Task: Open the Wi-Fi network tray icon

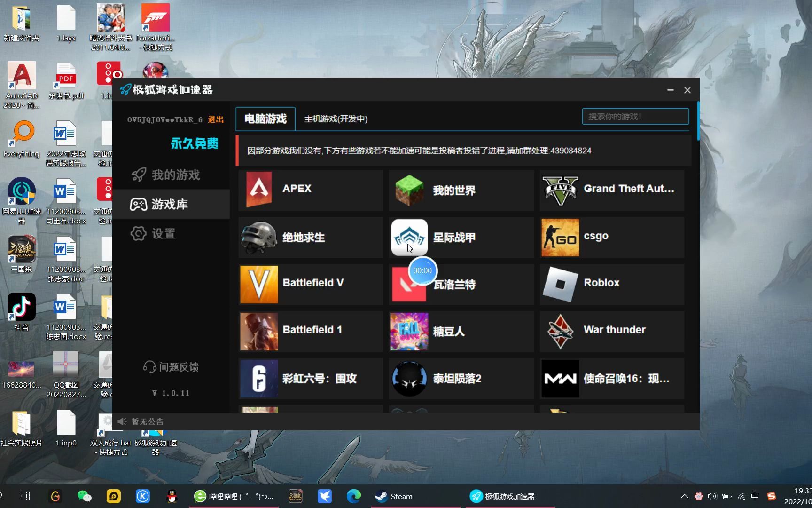Action: tap(741, 496)
